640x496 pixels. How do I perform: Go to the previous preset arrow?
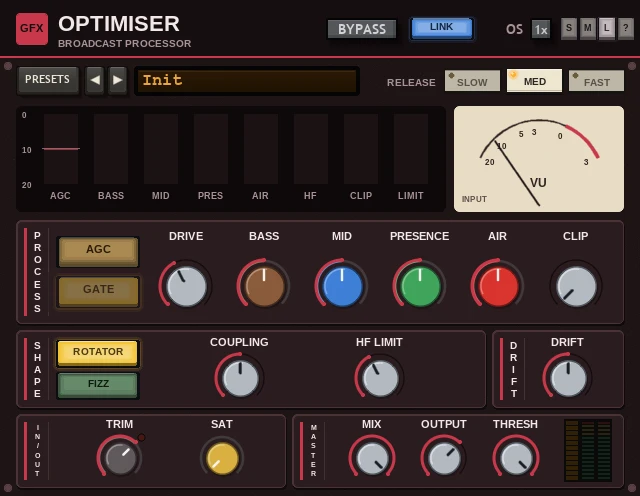[95, 80]
